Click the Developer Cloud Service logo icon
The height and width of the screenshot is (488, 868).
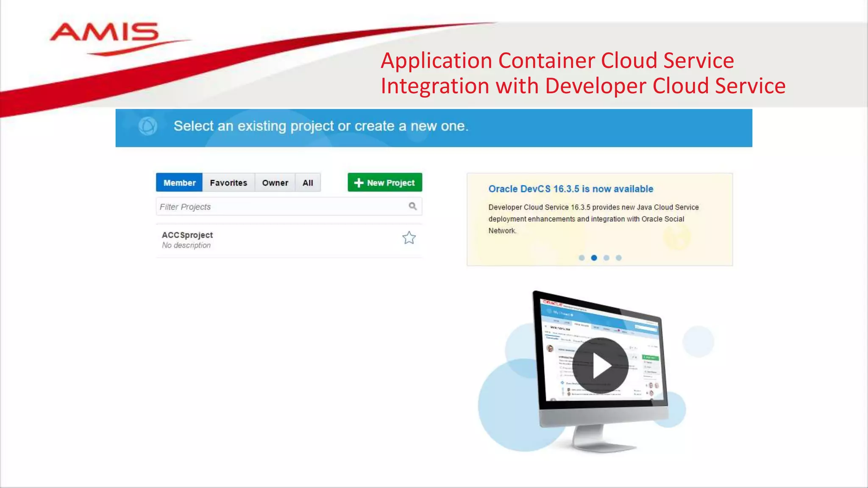(148, 126)
